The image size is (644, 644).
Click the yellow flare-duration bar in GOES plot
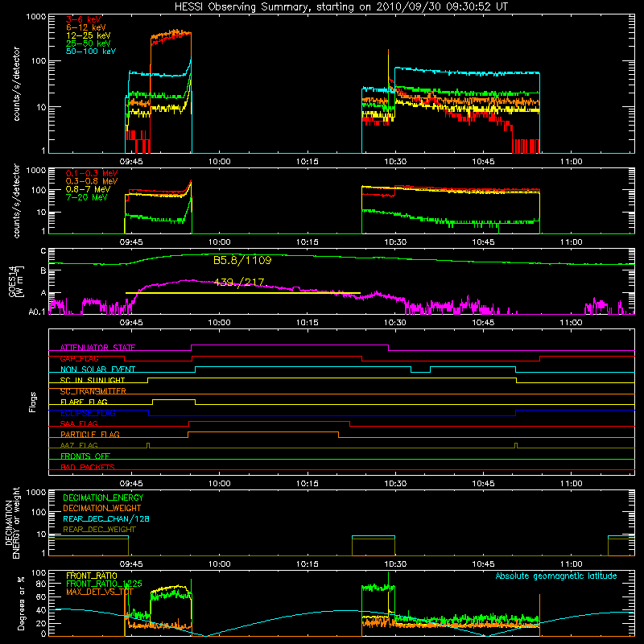[243, 293]
